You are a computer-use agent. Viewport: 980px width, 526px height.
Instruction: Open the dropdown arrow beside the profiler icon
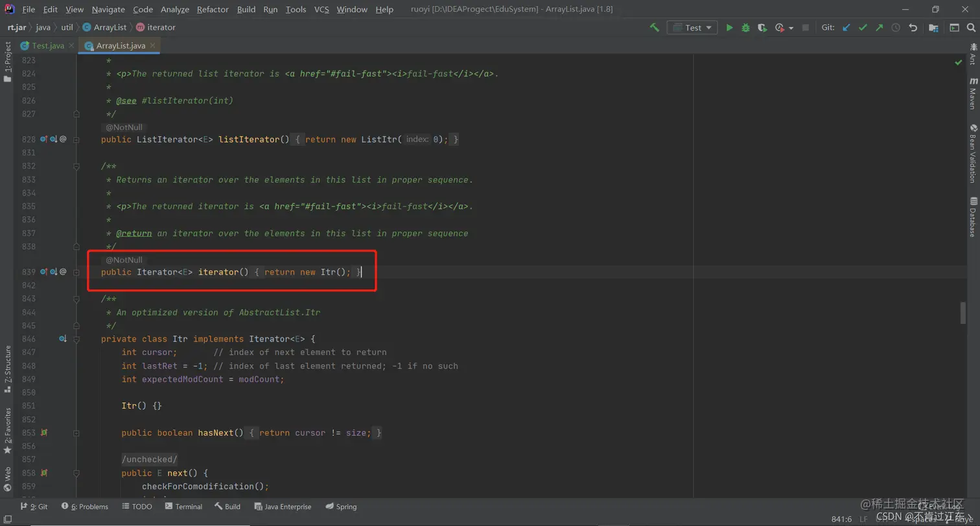click(x=791, y=28)
